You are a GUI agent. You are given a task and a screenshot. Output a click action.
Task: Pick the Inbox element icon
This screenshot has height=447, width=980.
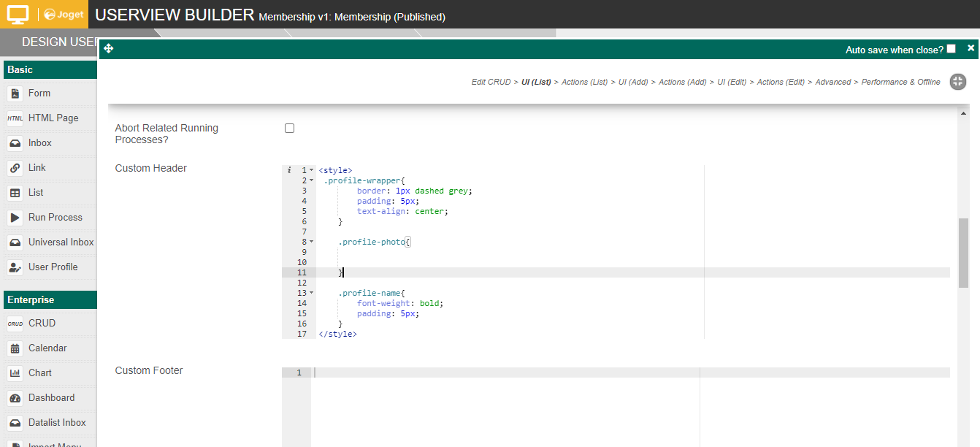[x=15, y=143]
